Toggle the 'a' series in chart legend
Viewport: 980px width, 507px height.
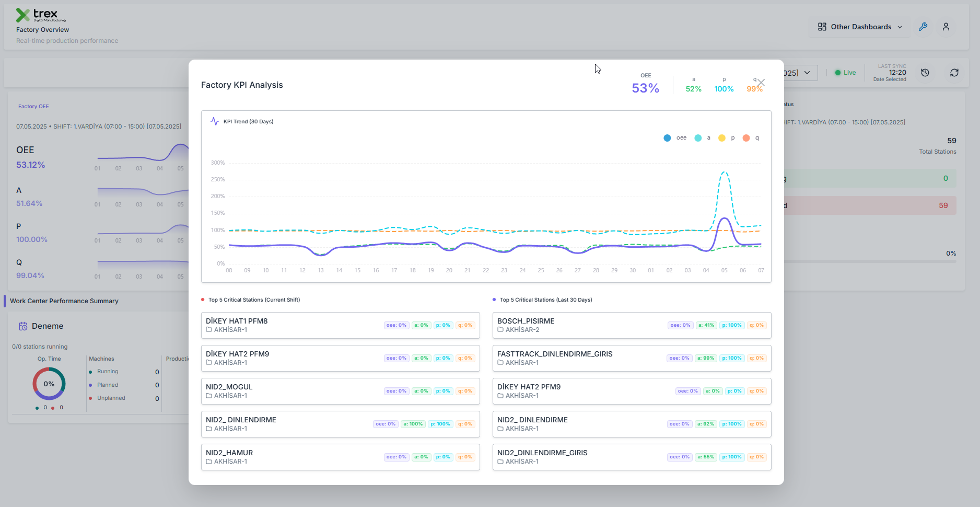(703, 138)
